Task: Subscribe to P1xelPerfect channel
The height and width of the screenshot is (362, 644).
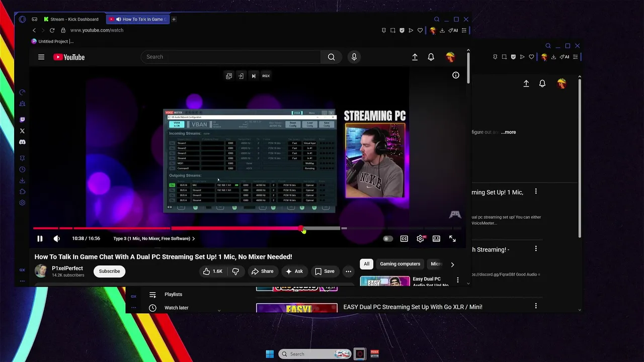Action: click(109, 271)
